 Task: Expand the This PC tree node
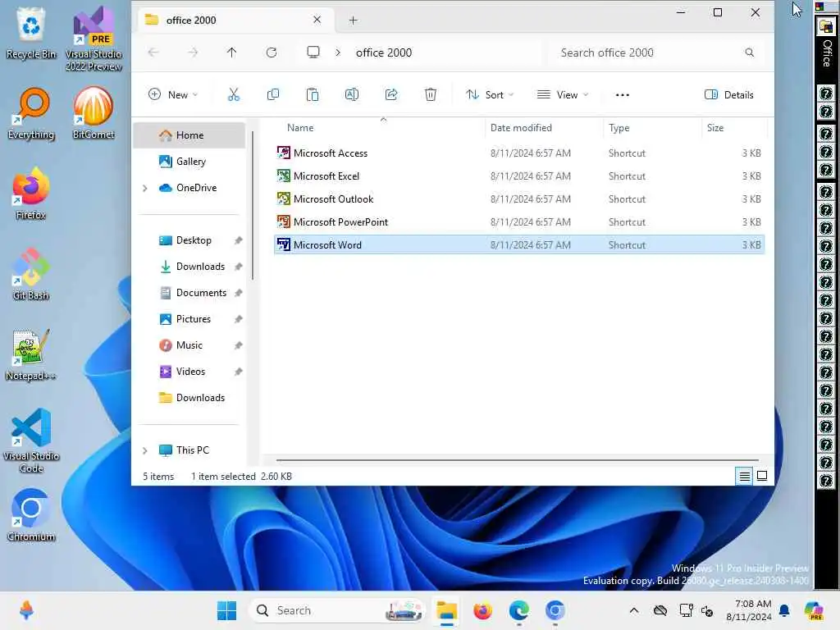coord(144,450)
